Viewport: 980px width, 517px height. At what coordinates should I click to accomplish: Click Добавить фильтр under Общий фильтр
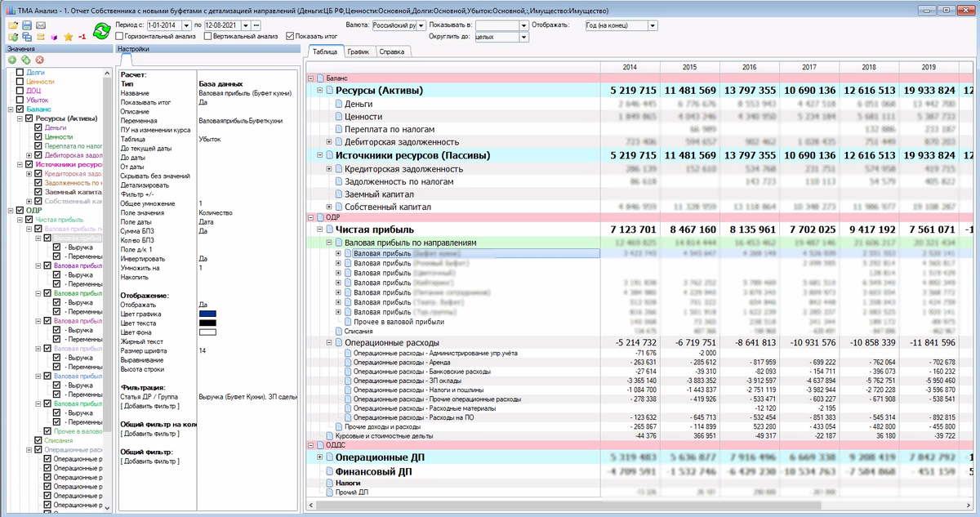149,461
